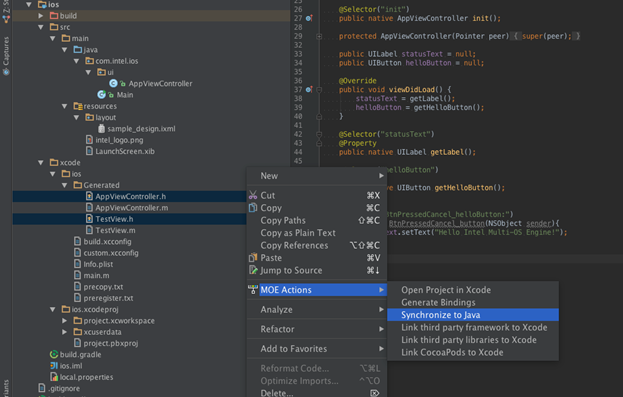This screenshot has height=397, width=623.
Task: Click the resources folder icon
Action: click(x=78, y=106)
